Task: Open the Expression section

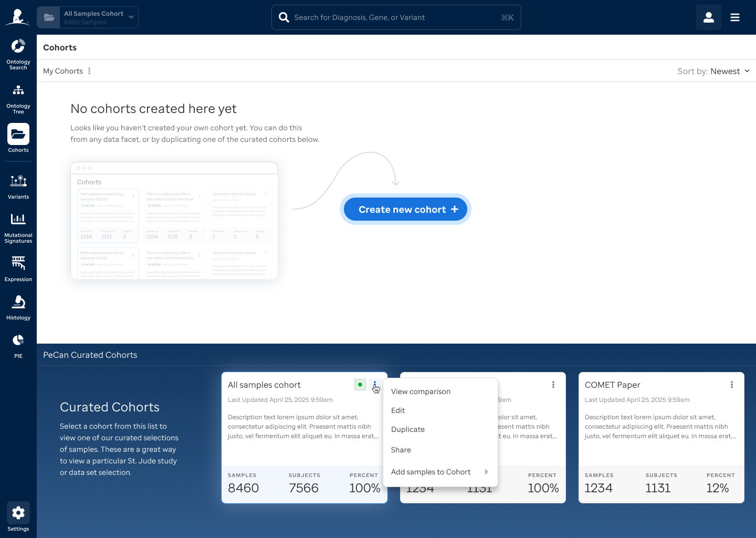Action: tap(18, 268)
